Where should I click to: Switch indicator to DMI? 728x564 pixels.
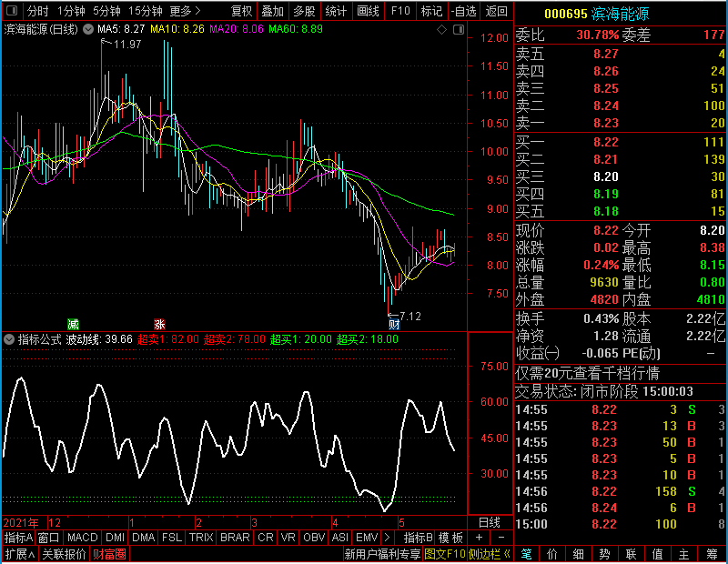point(115,538)
